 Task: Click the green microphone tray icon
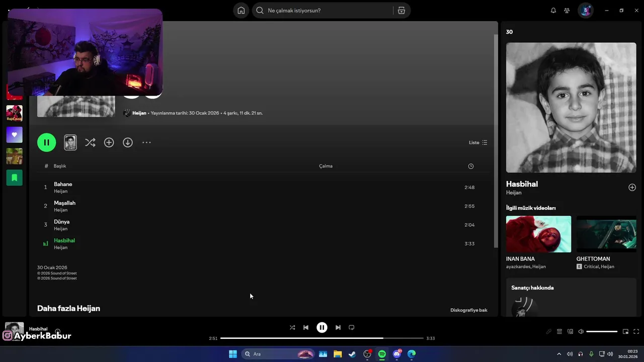click(x=591, y=354)
